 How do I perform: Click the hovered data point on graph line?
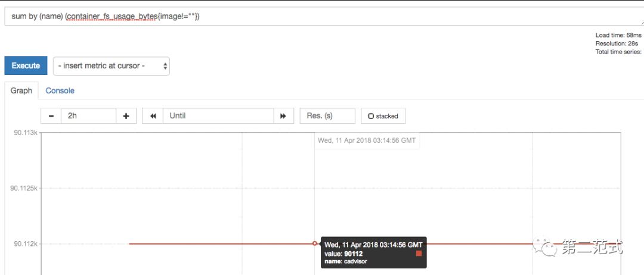coord(315,243)
